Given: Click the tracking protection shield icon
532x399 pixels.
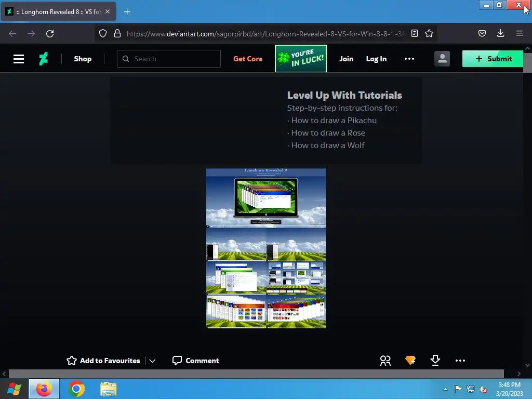Looking at the screenshot, I should coord(103,34).
